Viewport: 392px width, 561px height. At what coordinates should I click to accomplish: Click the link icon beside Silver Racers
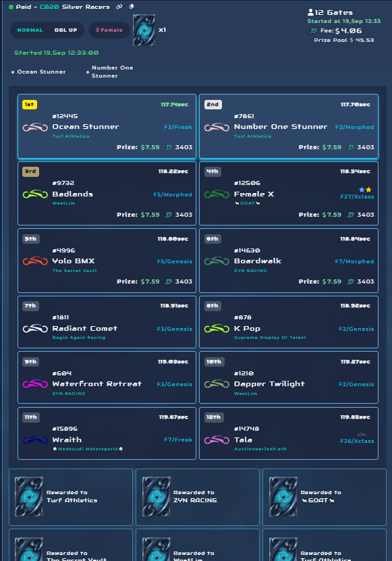pos(119,7)
